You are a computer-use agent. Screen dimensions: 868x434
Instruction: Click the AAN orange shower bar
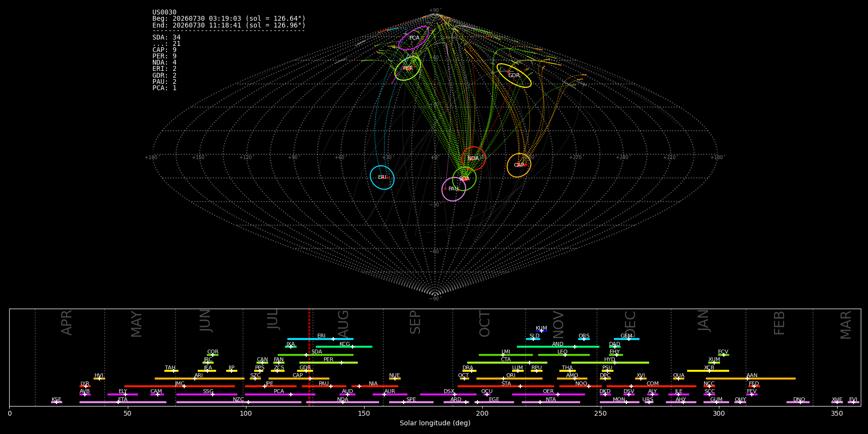(751, 378)
